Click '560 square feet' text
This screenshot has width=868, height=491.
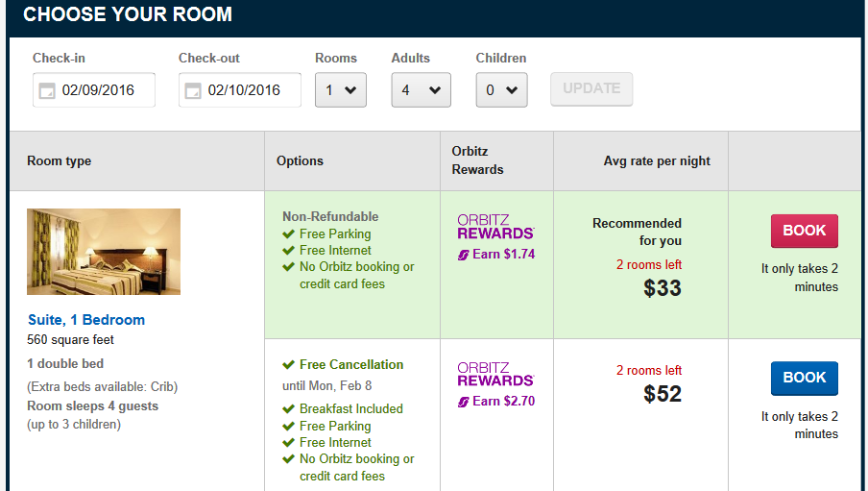[70, 340]
